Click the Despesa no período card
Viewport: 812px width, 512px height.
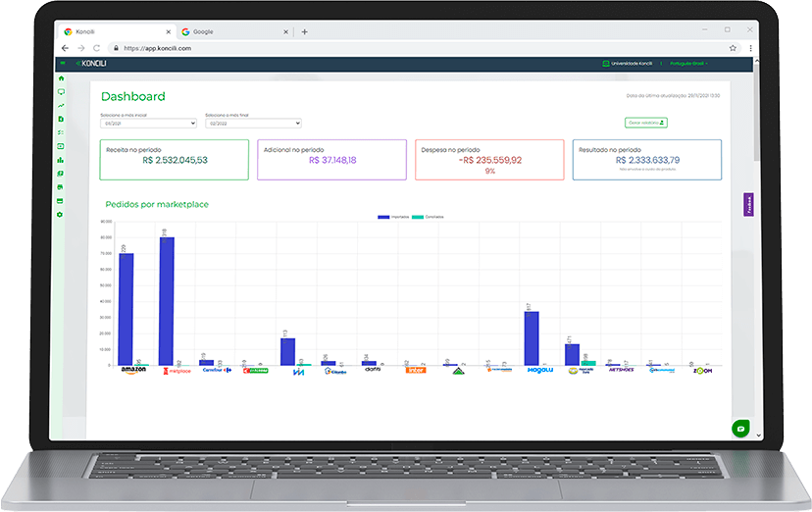489,160
